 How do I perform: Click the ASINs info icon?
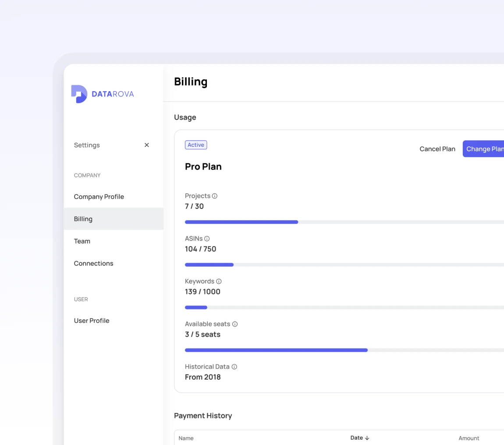[207, 239]
